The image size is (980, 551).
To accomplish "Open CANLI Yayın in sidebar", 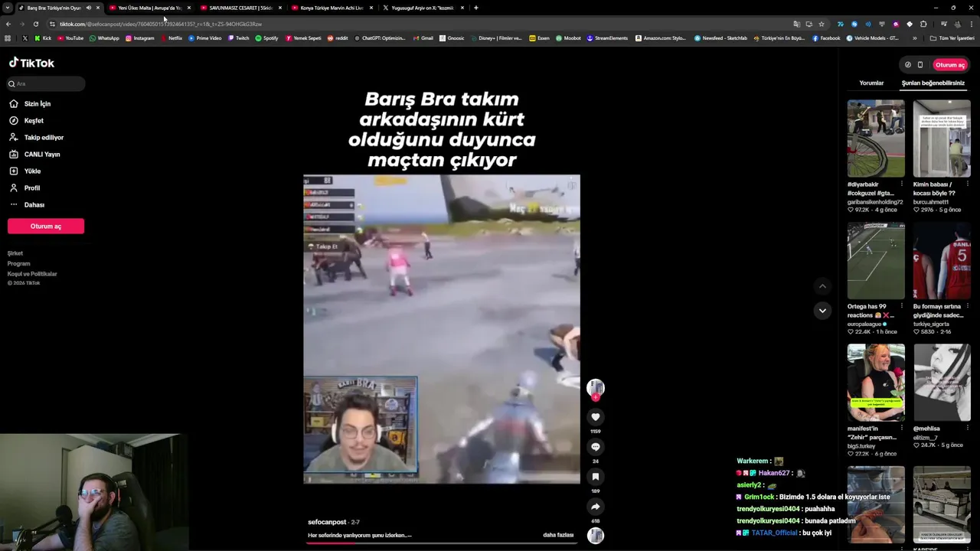I will click(x=42, y=154).
